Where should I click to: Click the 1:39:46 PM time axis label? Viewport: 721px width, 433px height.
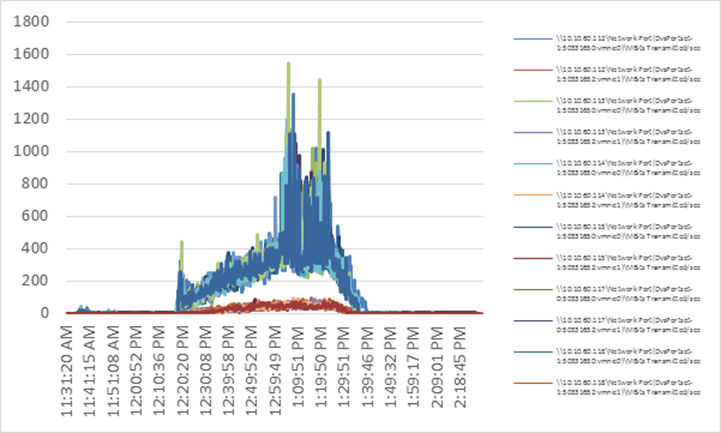tap(367, 367)
